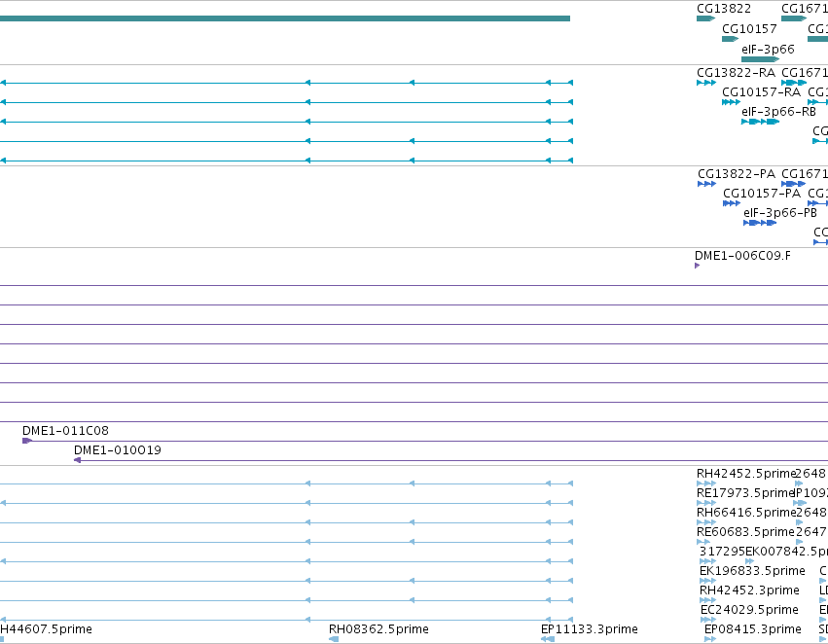This screenshot has height=644, width=828.
Task: Click the EK007842.5pr EST label
Action: 786,552
